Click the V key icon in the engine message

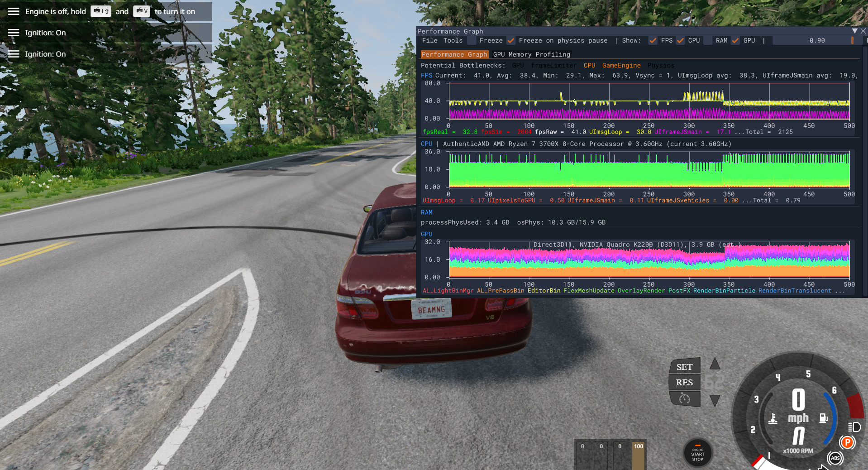pyautogui.click(x=142, y=11)
